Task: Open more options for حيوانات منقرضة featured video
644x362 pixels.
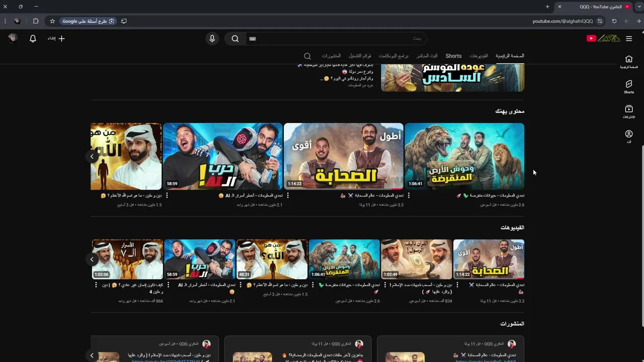Action: point(409,196)
